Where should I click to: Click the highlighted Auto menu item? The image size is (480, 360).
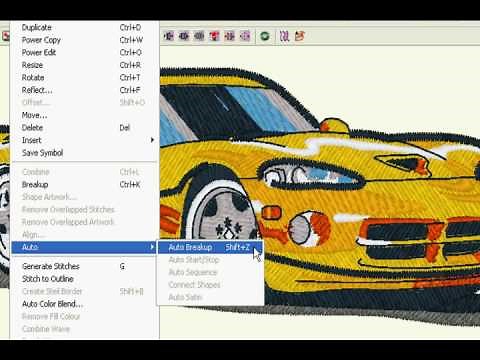(x=84, y=247)
